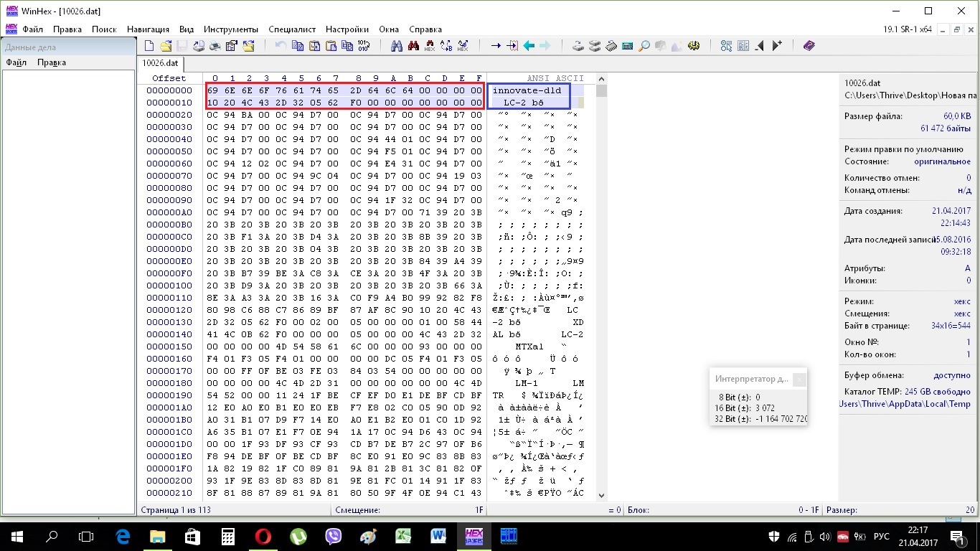980x551 pixels.
Task: Open the Правка menu in the main menu bar
Action: tap(67, 29)
